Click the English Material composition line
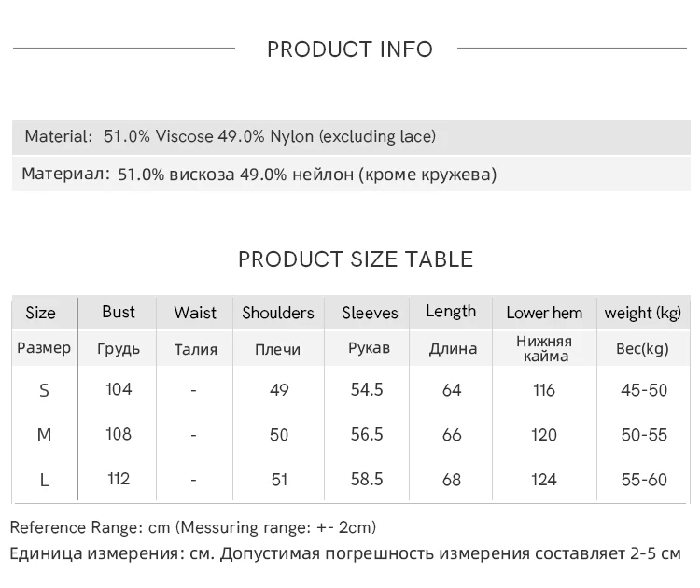700x588 pixels. pos(231,137)
